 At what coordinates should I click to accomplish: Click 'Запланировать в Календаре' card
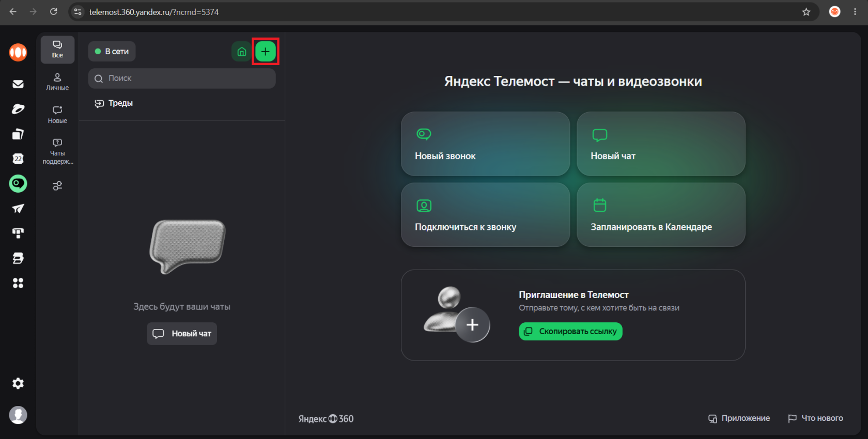pos(661,215)
